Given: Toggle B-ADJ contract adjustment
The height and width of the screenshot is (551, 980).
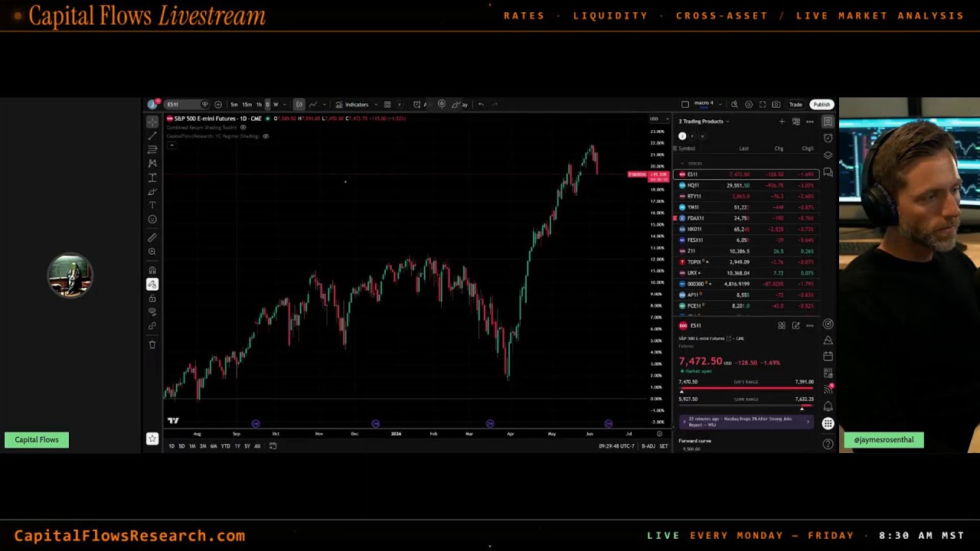Looking at the screenshot, I should (648, 446).
